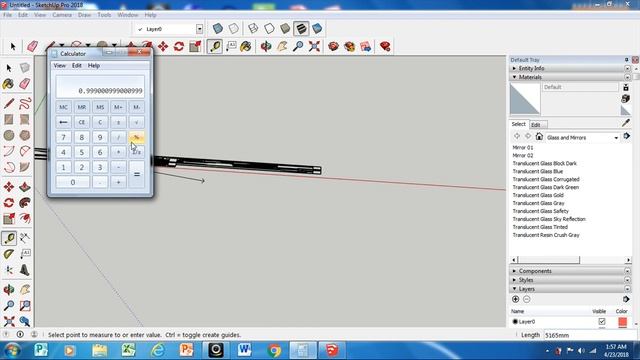The width and height of the screenshot is (640, 360).
Task: Click Calculator CE button
Action: point(82,122)
